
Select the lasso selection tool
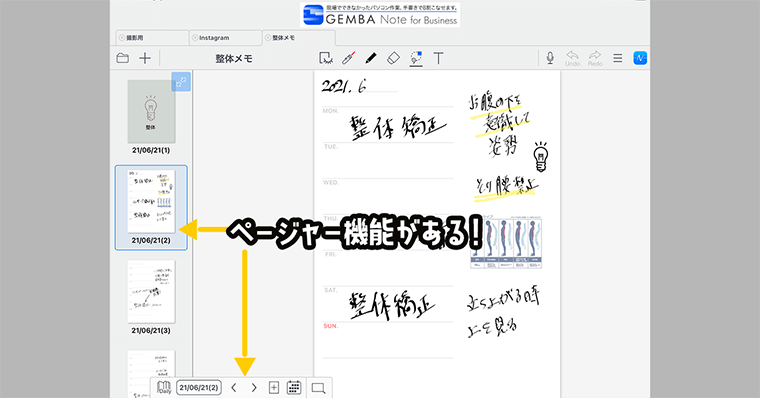coord(326,58)
